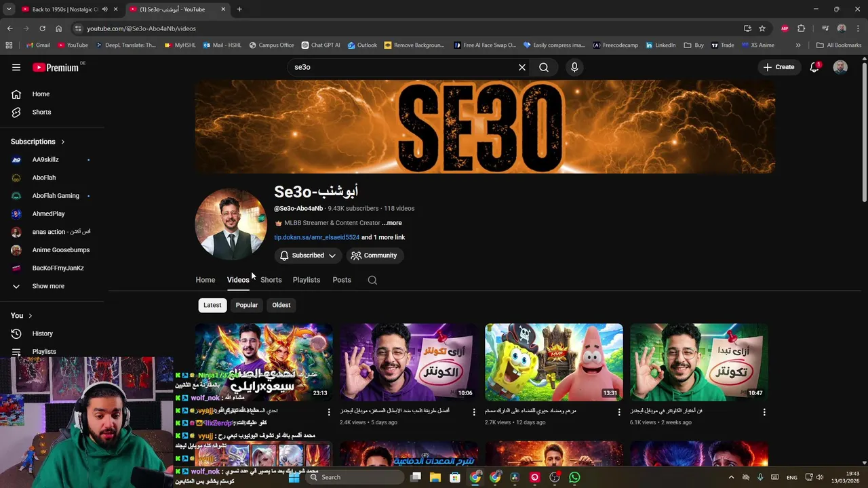Open the 10:47 video thumbnail
Screen dimensions: 868x488
tap(699, 363)
